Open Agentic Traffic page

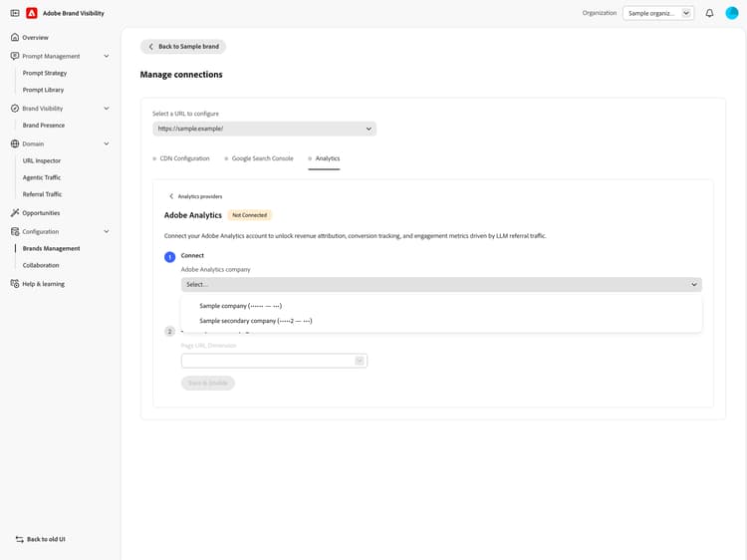pos(42,177)
